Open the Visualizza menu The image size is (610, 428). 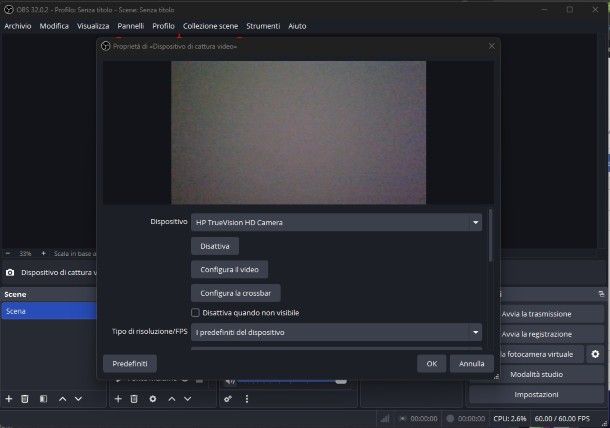coord(93,26)
